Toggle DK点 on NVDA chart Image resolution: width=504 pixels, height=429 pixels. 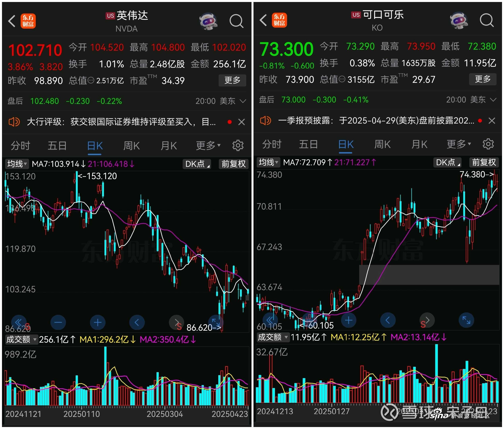point(197,164)
